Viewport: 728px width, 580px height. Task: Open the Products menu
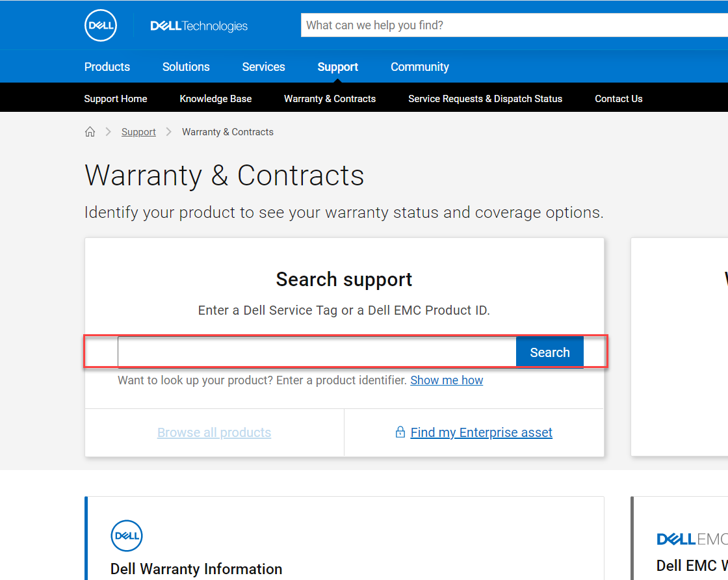click(x=107, y=67)
